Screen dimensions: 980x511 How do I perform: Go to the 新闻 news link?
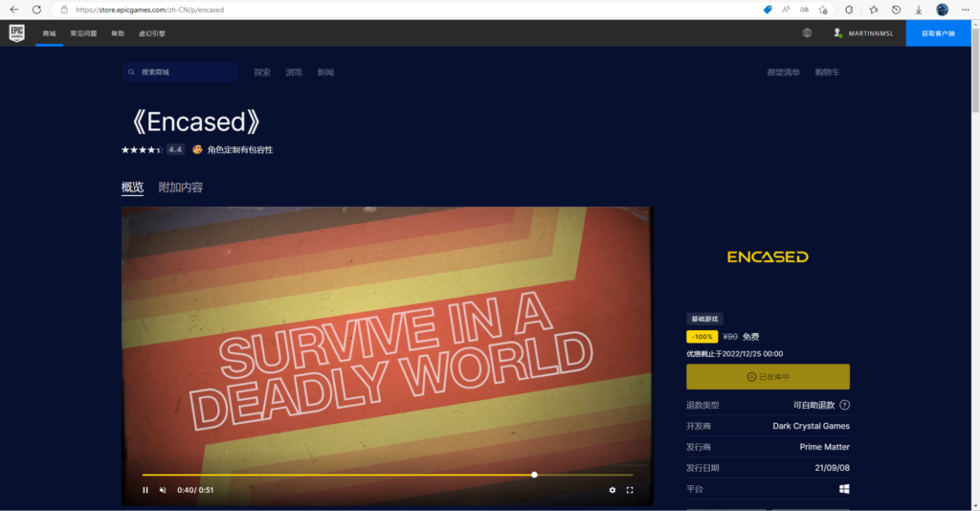[x=325, y=73]
